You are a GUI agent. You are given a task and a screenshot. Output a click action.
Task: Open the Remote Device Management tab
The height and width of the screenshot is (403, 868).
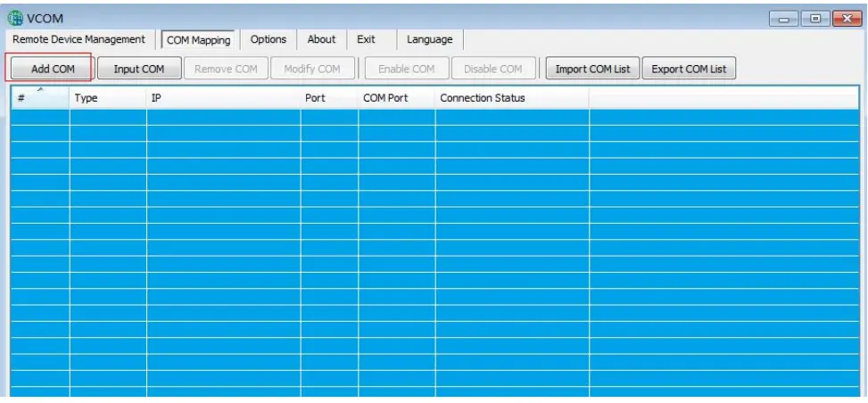point(79,39)
